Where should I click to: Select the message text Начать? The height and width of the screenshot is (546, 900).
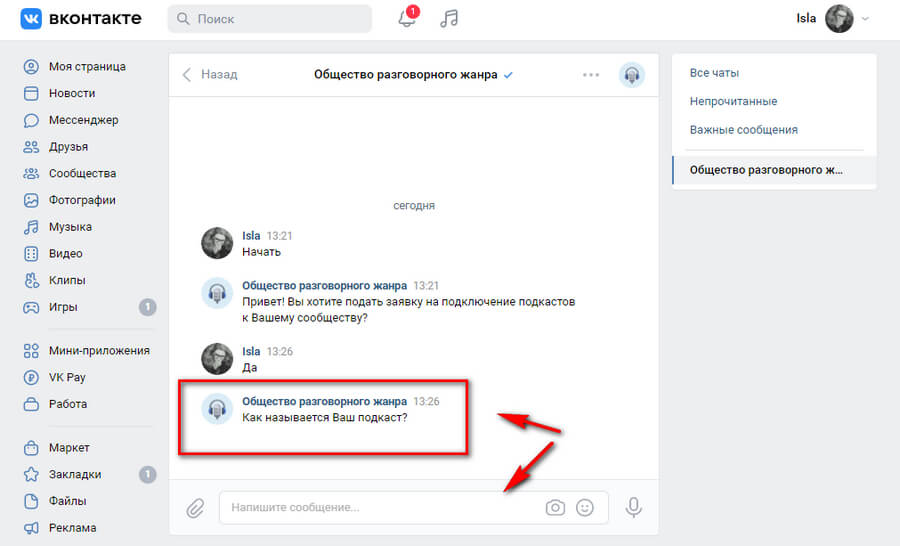point(261,252)
